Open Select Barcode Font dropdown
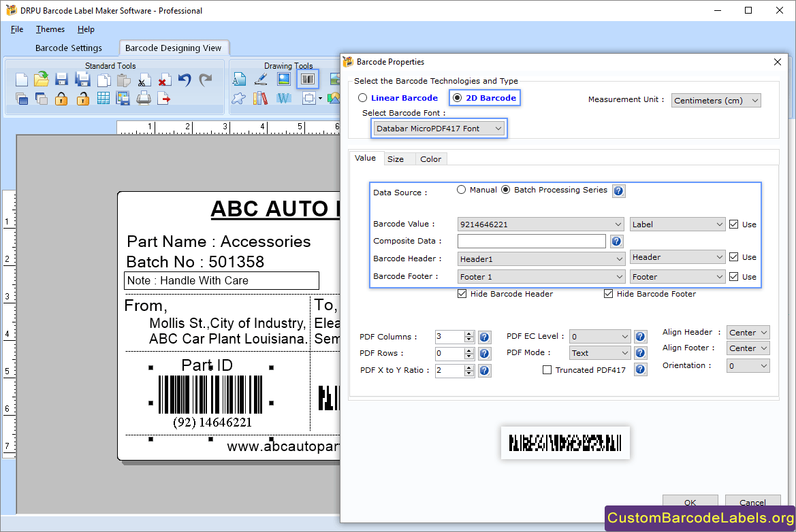This screenshot has height=532, width=796. tap(439, 129)
